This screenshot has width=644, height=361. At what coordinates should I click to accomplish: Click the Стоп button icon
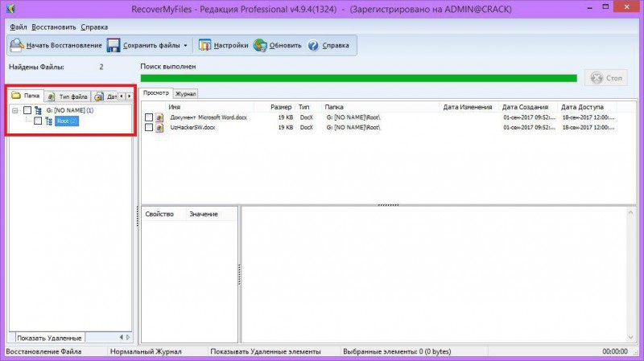click(597, 77)
